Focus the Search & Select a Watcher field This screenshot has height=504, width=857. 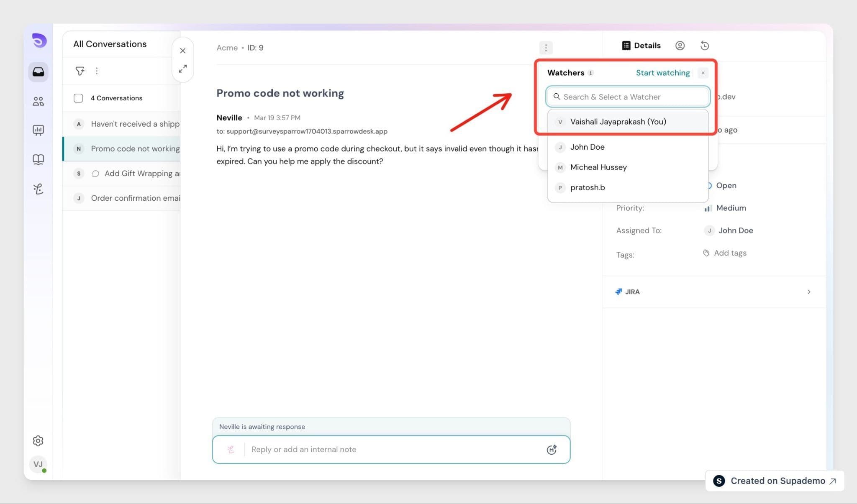pyautogui.click(x=628, y=97)
